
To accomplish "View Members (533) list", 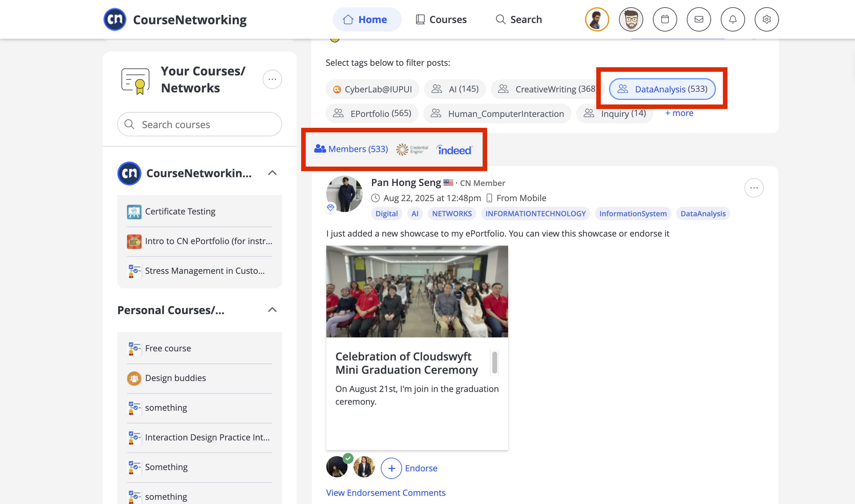I will point(351,149).
